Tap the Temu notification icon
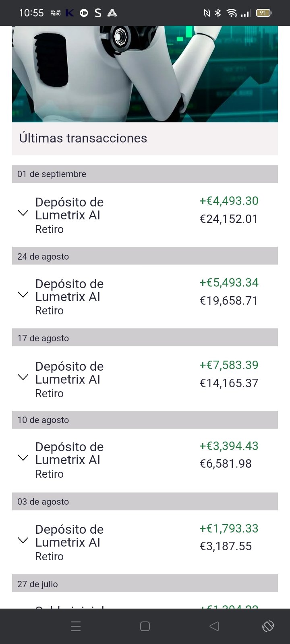Screen dimensions: 290x644 pos(56,13)
